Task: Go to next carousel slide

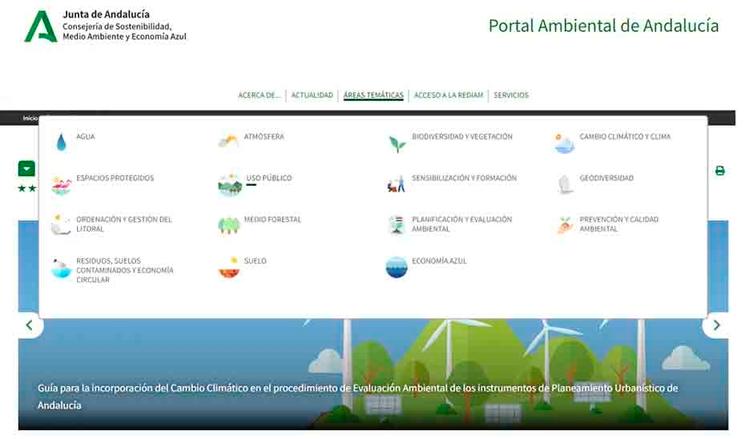Action: (715, 326)
